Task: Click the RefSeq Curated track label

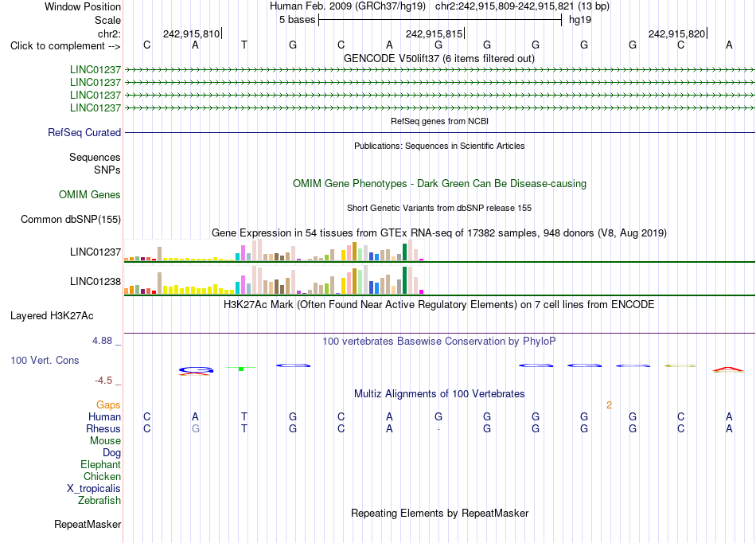Action: point(84,133)
